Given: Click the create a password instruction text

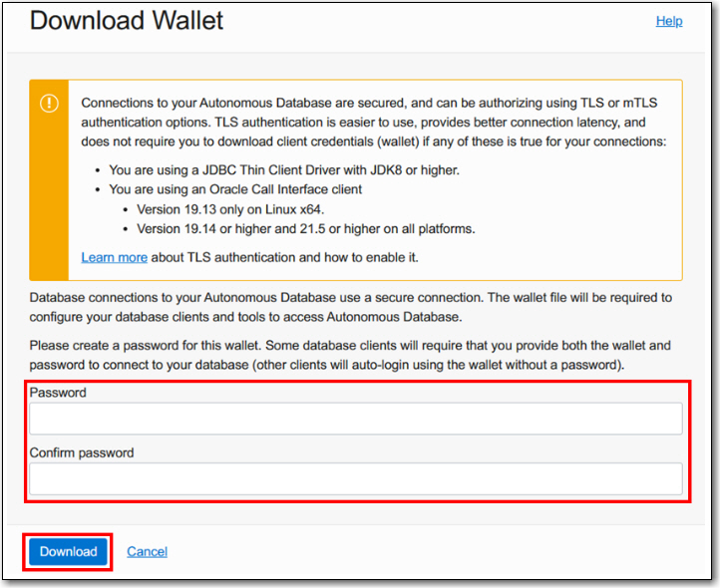Looking at the screenshot, I should (349, 355).
